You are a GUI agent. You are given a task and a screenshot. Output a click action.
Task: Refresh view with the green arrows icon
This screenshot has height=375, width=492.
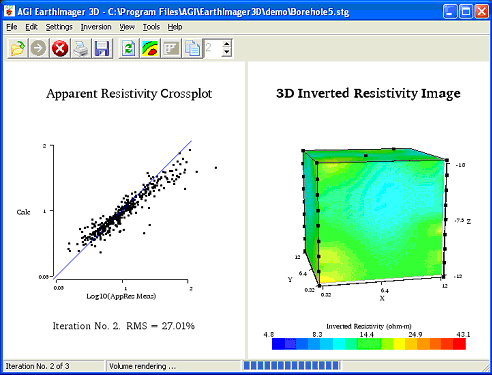(129, 49)
